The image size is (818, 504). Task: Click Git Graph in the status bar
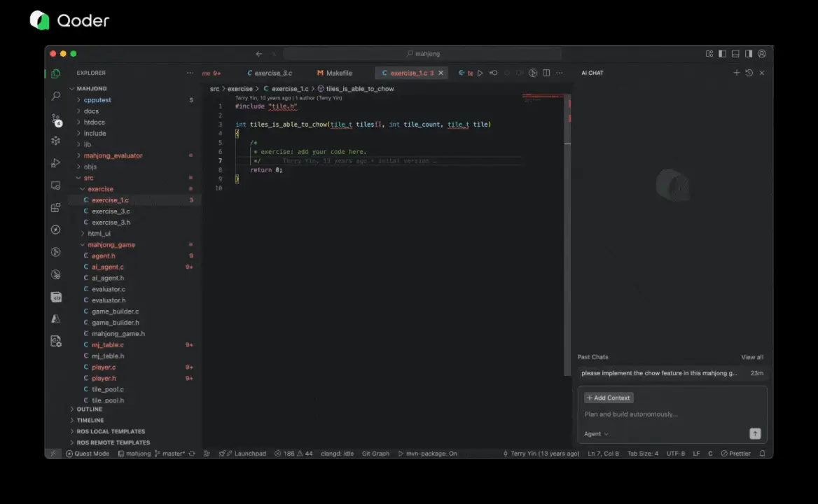375,454
